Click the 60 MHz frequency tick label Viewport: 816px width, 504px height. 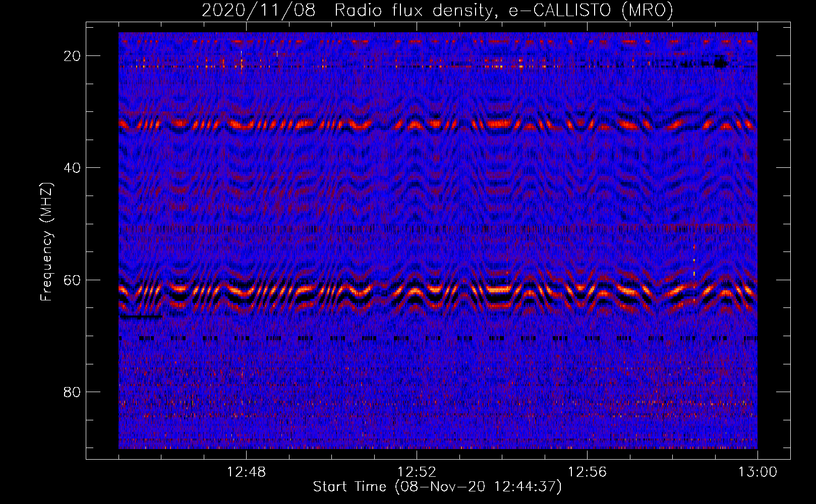[x=73, y=280]
